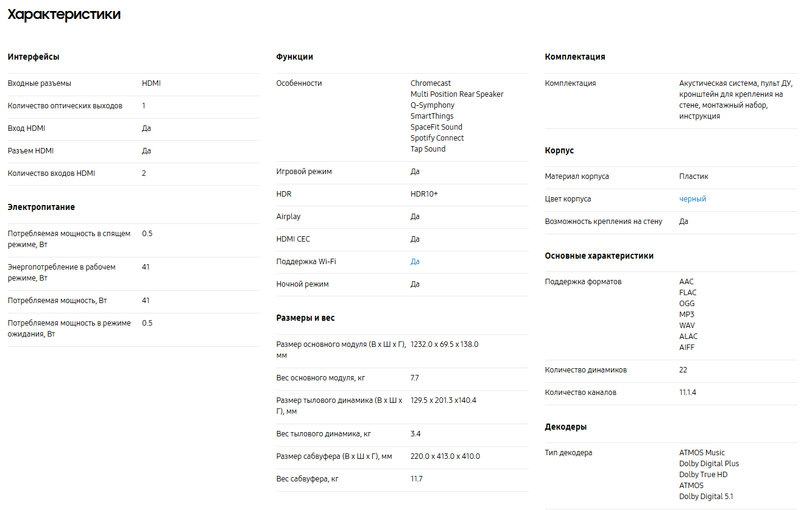Select the "Вес сабвуфера, кг" label
The height and width of the screenshot is (510, 812).
pyautogui.click(x=308, y=479)
